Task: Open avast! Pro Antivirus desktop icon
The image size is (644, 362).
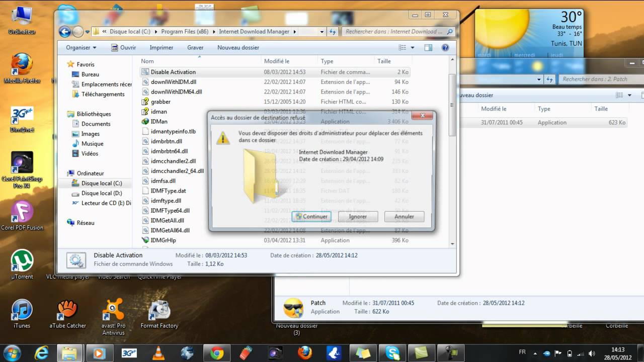Action: pyautogui.click(x=113, y=317)
